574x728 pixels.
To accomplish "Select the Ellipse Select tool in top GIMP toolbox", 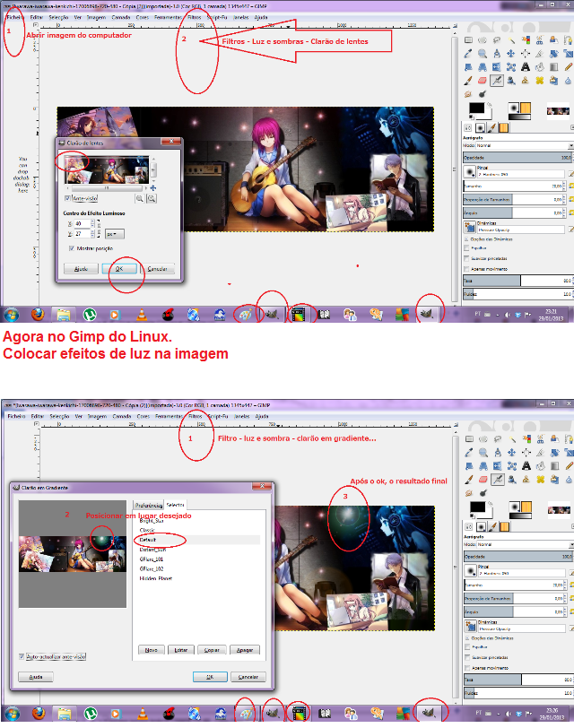I will pyautogui.click(x=483, y=40).
